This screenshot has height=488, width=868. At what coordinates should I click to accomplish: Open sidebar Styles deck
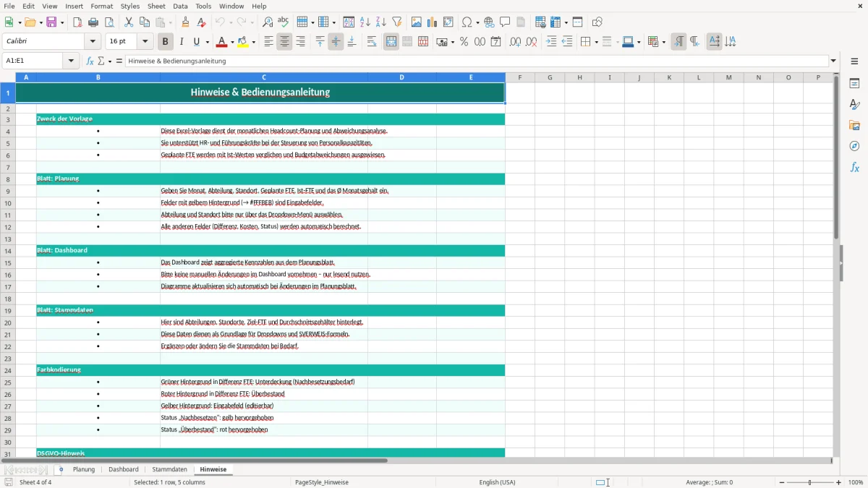(854, 104)
